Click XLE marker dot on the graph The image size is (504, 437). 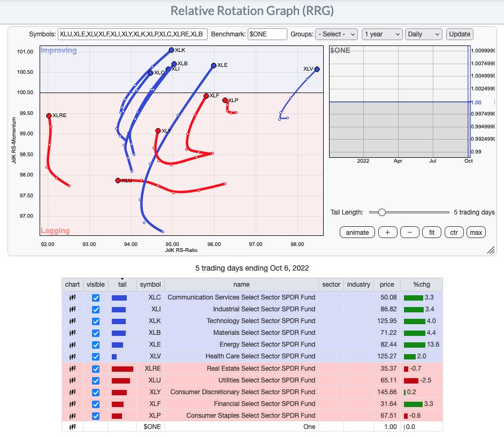(x=214, y=66)
